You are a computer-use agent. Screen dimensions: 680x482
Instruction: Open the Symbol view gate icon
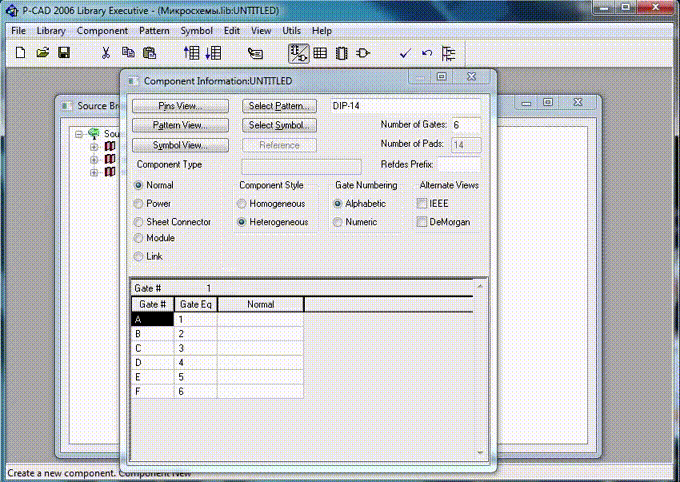point(363,53)
